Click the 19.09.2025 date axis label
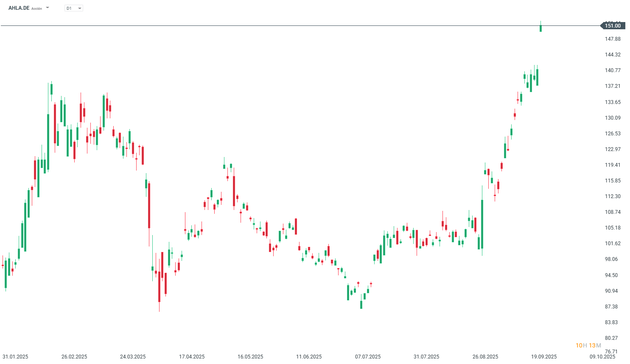Image resolution: width=630 pixels, height=364 pixels. [544, 356]
